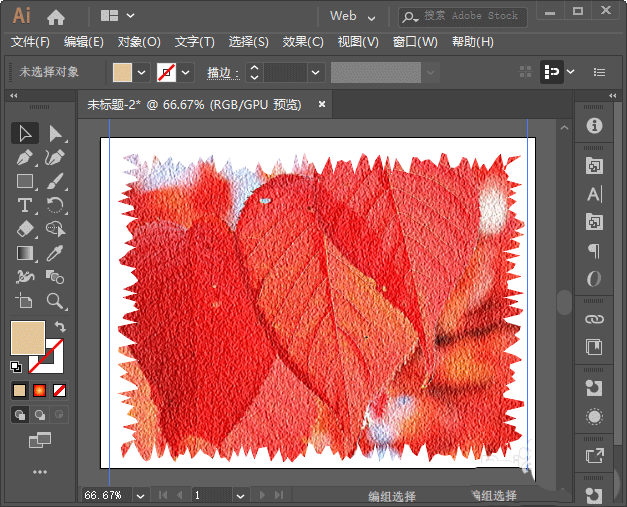Screen dimensions: 627x507
Task: Choose the Type tool
Action: pyautogui.click(x=26, y=205)
